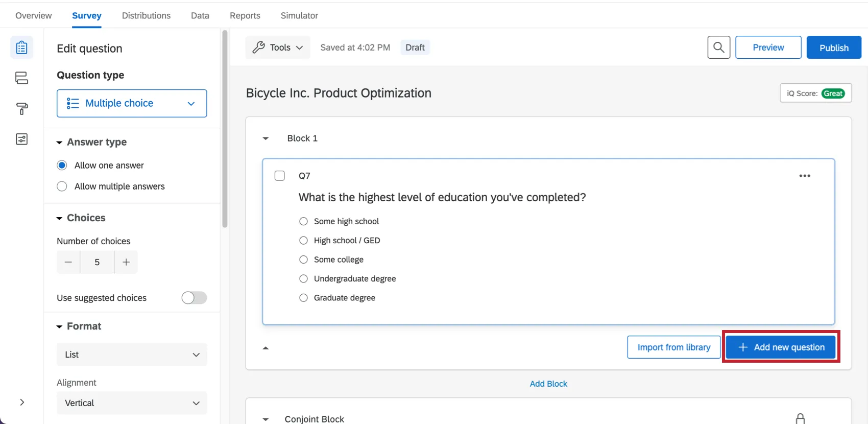Viewport: 868px width, 424px height.
Task: Select Allow multiple answers radio button
Action: tap(62, 186)
